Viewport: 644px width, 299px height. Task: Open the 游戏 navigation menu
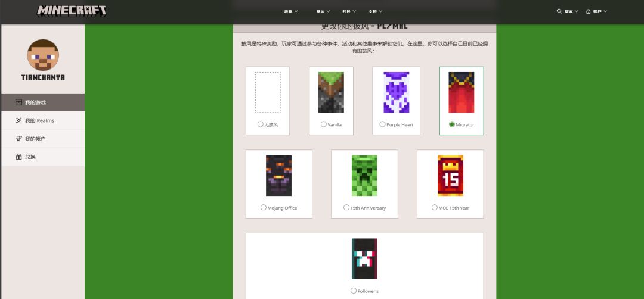[x=291, y=11]
